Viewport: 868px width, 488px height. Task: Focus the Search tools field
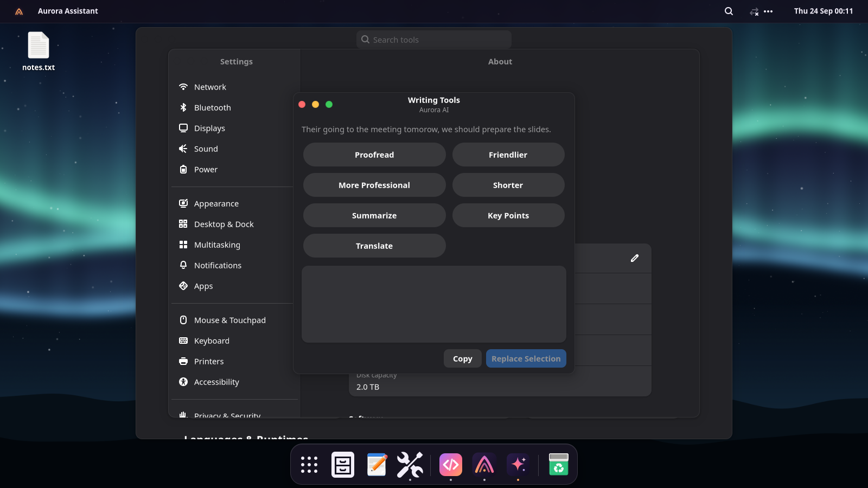(x=434, y=40)
